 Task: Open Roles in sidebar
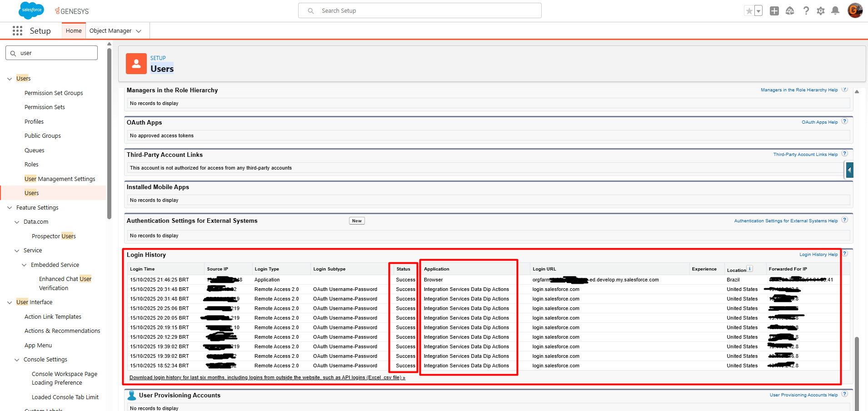31,165
